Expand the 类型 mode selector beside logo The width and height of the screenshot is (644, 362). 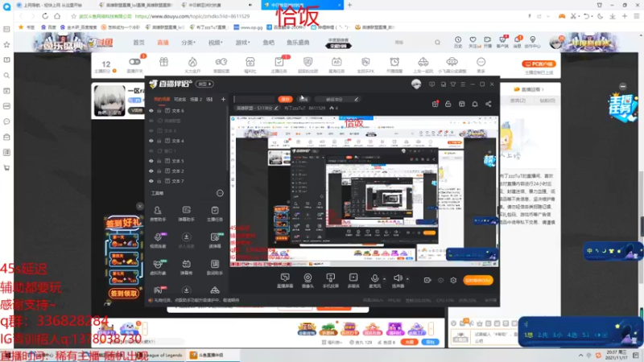tap(204, 84)
